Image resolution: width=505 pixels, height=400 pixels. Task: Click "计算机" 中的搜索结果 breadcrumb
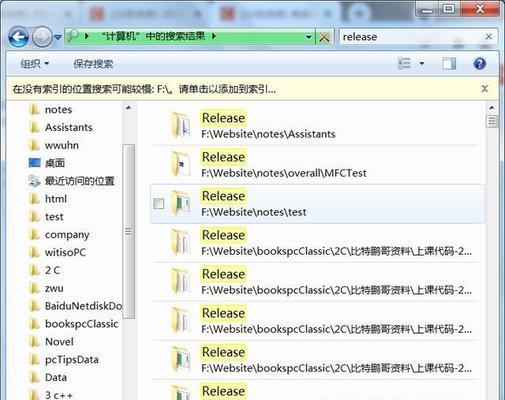[x=154, y=36]
